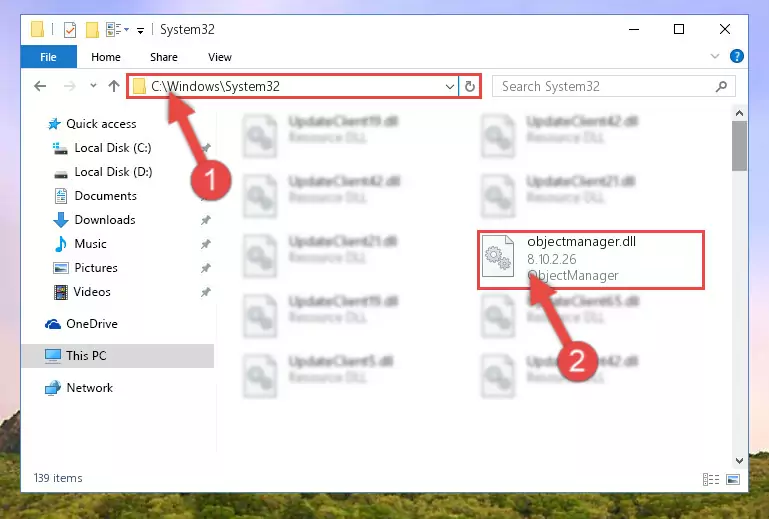769x519 pixels.
Task: Click the Downloads blue arrow icon
Action: (x=60, y=220)
